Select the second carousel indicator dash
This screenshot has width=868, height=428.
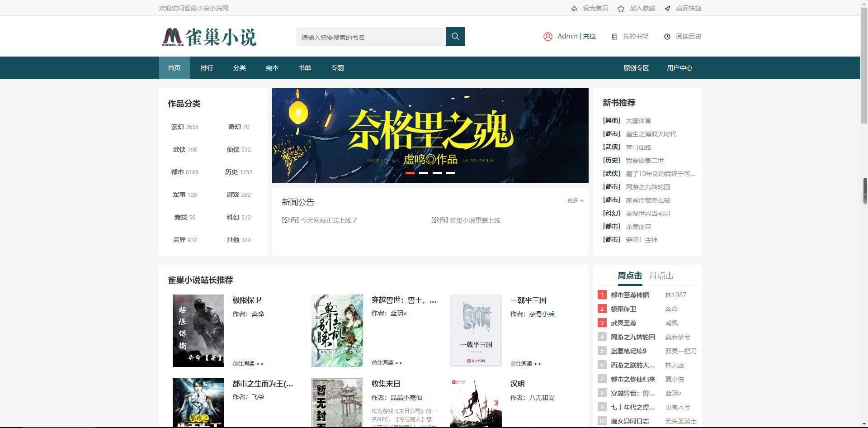(x=424, y=173)
